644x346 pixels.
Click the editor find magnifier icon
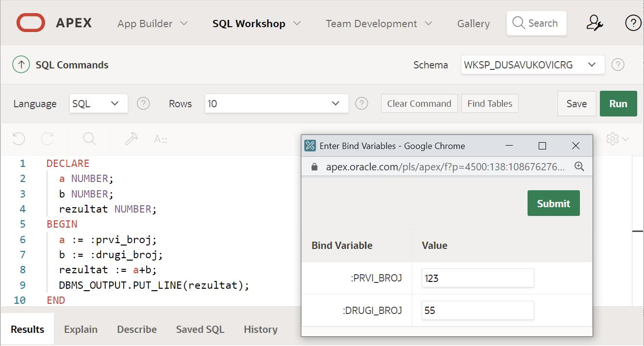[x=89, y=139]
